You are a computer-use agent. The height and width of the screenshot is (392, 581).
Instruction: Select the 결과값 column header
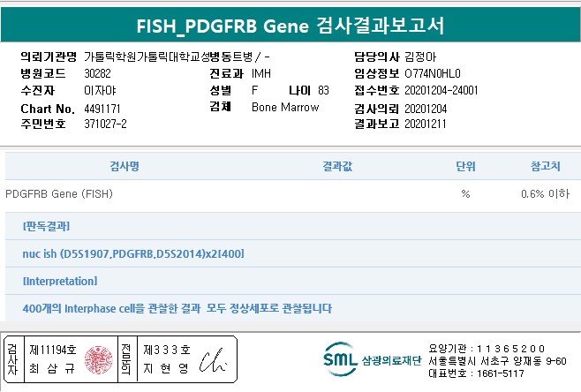pyautogui.click(x=338, y=166)
